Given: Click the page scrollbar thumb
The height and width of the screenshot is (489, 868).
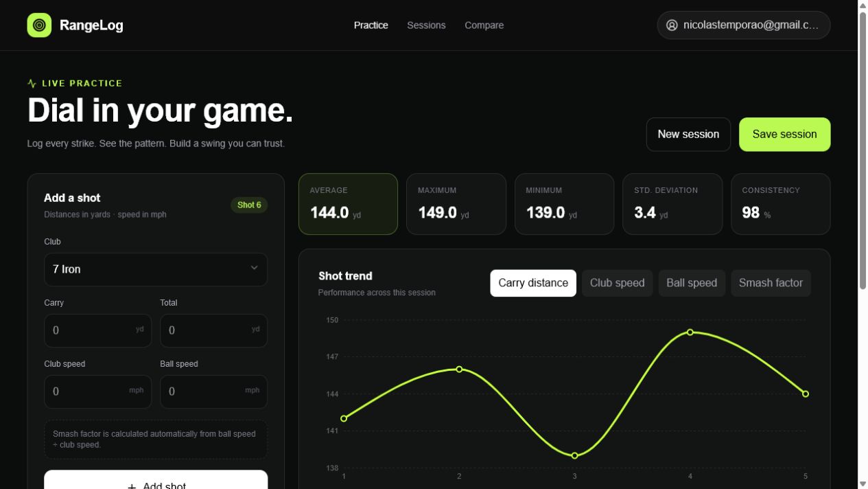Looking at the screenshot, I should click(863, 151).
